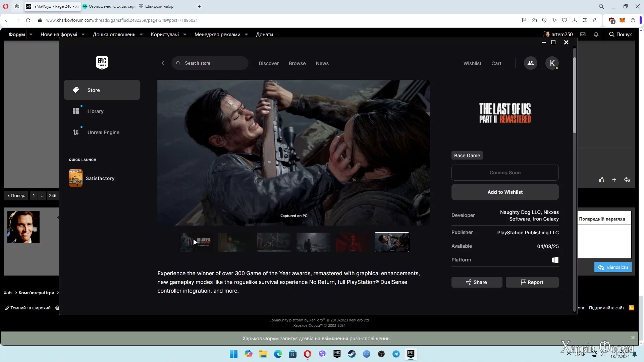644x362 pixels.
Task: Expand the Користувачі dropdown arrow
Action: pos(185,34)
